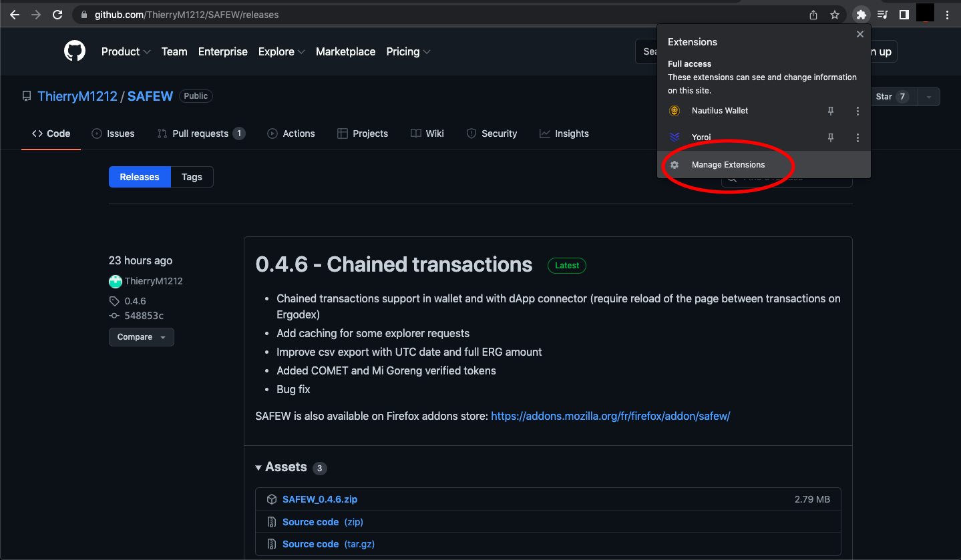
Task: Open Yoroi extension from the list
Action: point(701,137)
